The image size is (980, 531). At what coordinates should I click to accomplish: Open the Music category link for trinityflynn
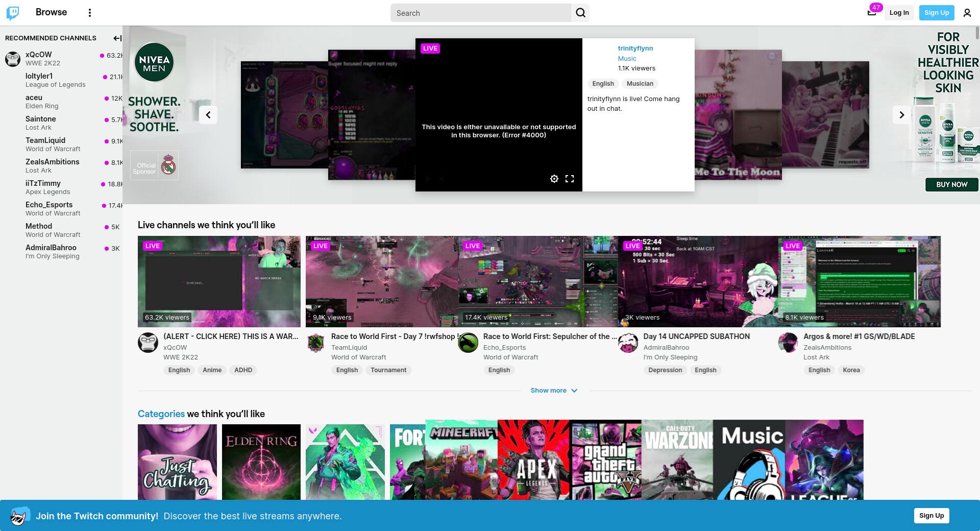[627, 59]
